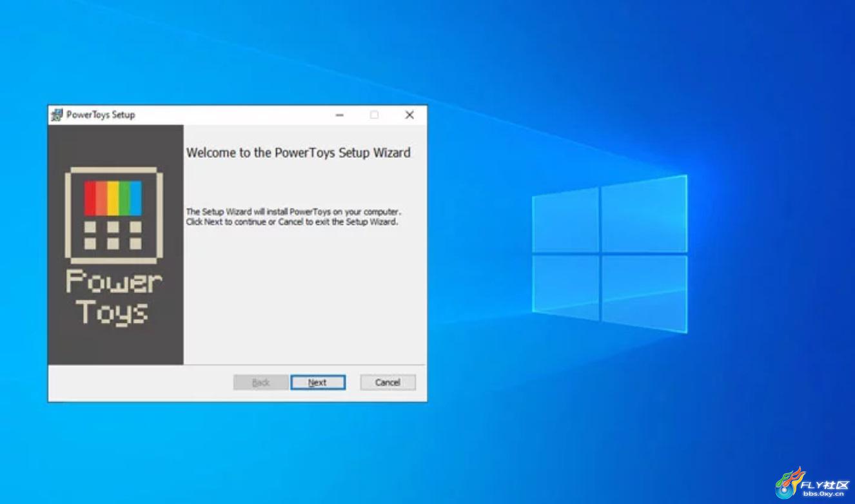The image size is (855, 504).
Task: Click the PowerToys Setup title bar icon
Action: click(57, 115)
